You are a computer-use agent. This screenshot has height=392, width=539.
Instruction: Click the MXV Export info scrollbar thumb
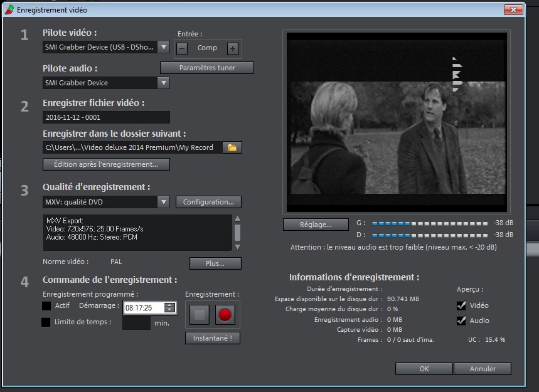point(237,232)
